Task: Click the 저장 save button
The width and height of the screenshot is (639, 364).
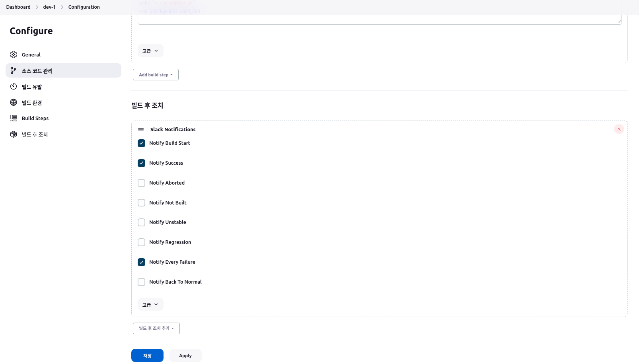Action: pos(147,356)
